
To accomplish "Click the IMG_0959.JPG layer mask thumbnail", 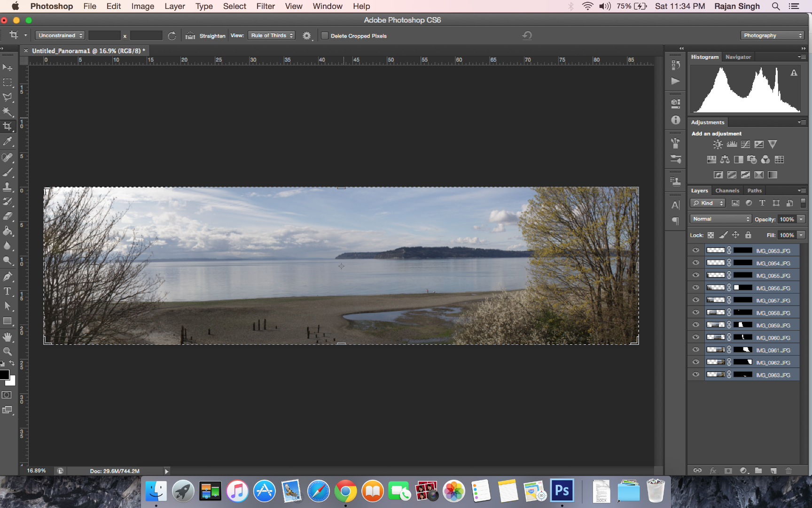I will click(743, 325).
